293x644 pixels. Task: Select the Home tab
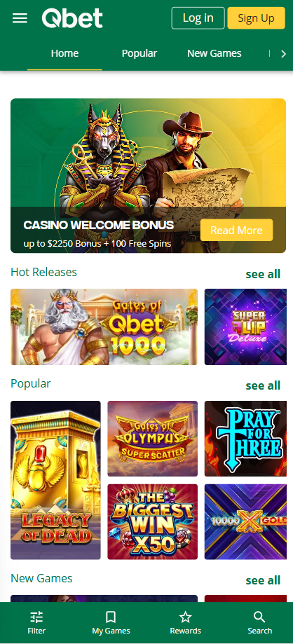click(64, 53)
